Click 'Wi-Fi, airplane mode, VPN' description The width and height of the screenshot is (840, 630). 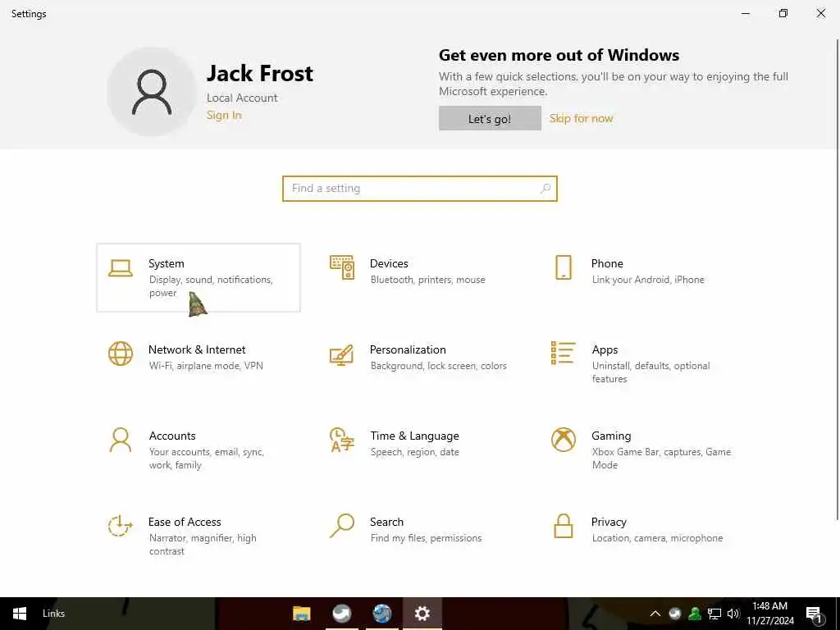[x=206, y=366]
